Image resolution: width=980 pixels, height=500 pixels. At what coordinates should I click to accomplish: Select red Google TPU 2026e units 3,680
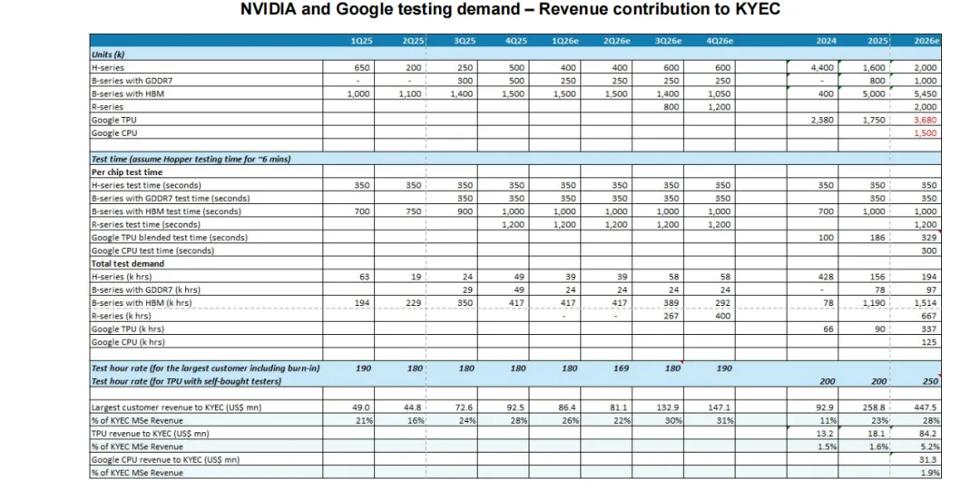click(x=926, y=120)
